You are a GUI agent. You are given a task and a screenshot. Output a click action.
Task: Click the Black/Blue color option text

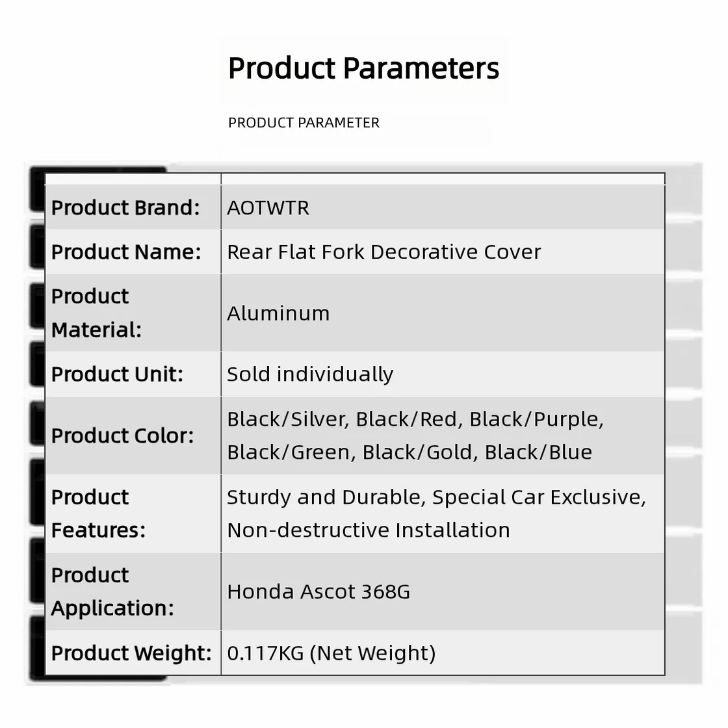[539, 452]
